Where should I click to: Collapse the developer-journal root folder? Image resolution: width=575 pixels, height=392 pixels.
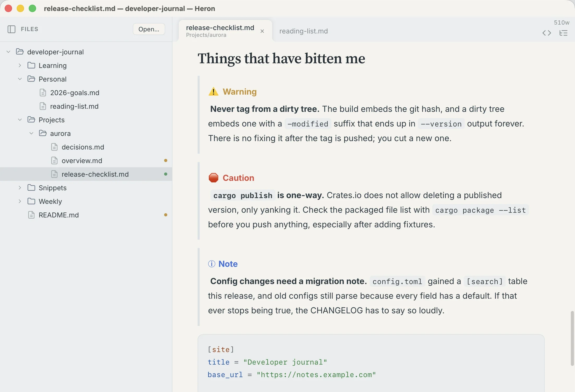8,52
